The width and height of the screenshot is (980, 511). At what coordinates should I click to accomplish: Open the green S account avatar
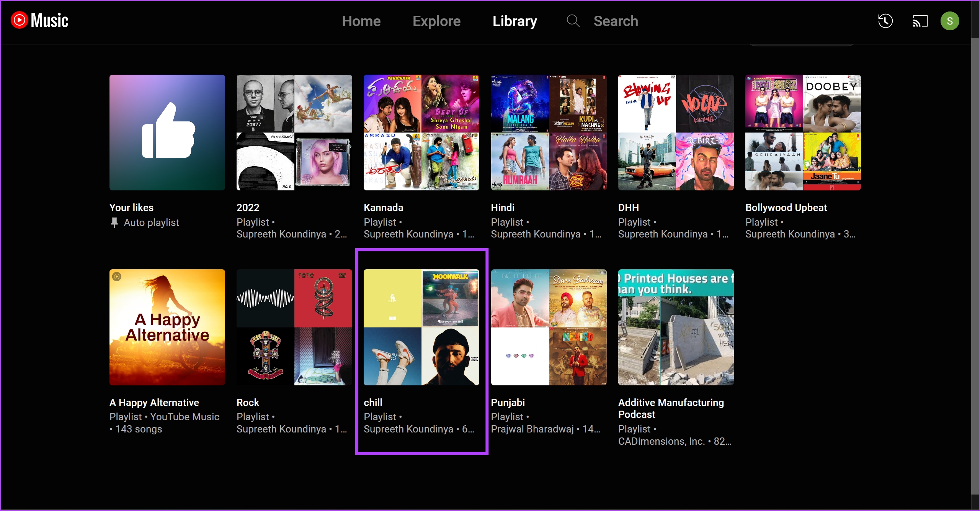coord(949,21)
